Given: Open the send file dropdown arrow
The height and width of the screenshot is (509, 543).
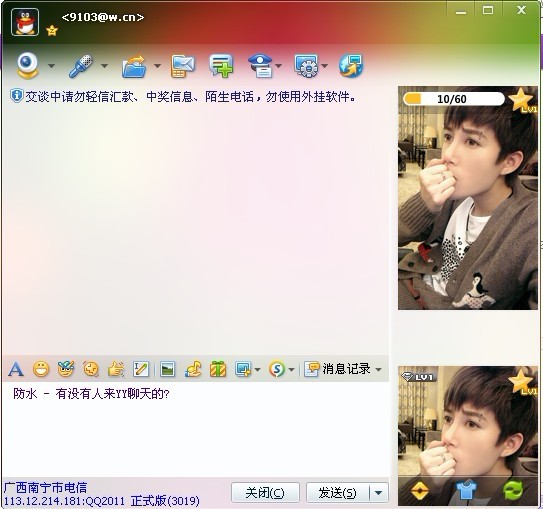Looking at the screenshot, I should coord(157,65).
